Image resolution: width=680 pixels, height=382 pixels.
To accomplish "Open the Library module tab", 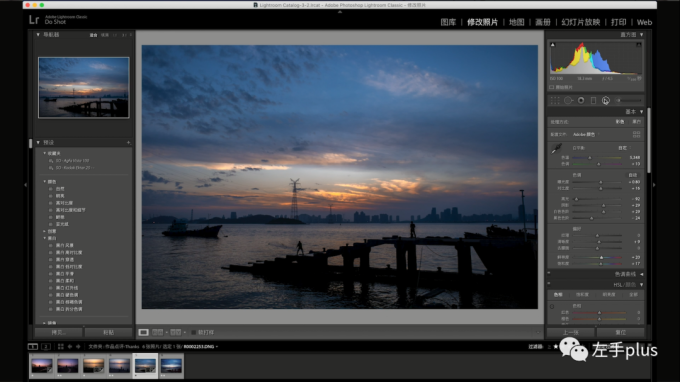I will pos(448,22).
